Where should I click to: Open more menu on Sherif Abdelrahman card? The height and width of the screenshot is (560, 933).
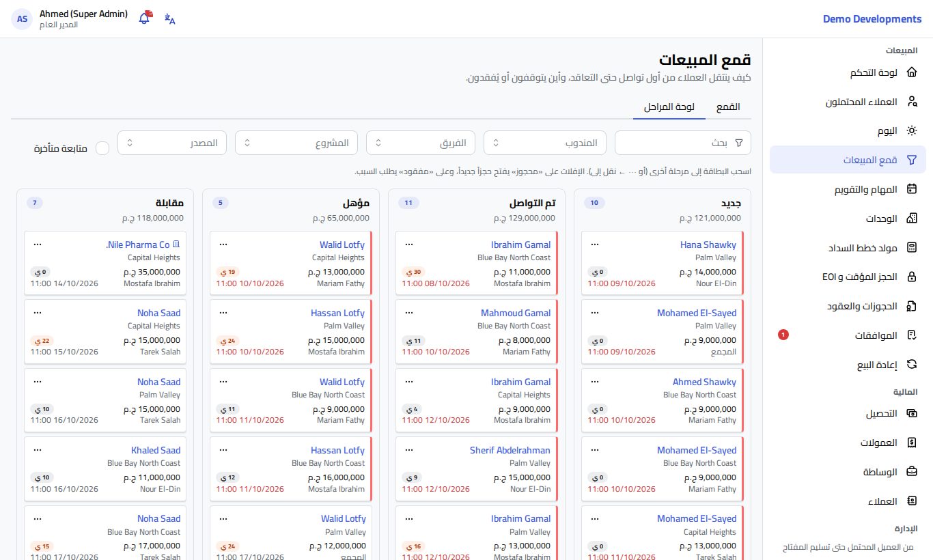tap(408, 449)
